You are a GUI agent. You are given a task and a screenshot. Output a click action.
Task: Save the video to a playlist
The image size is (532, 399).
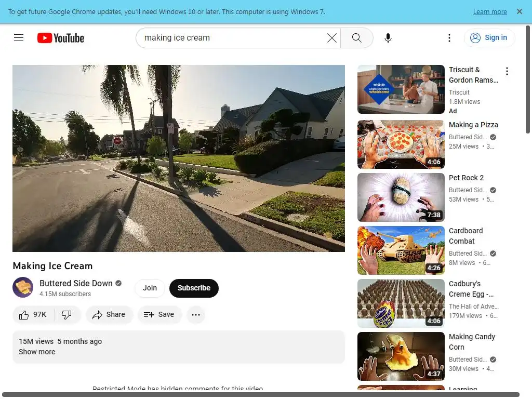click(x=159, y=314)
